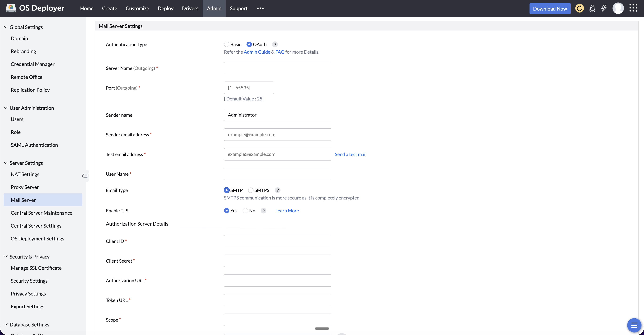Image resolution: width=644 pixels, height=335 pixels.
Task: Open the floating hamburger menu at bottom right
Action: point(634,325)
